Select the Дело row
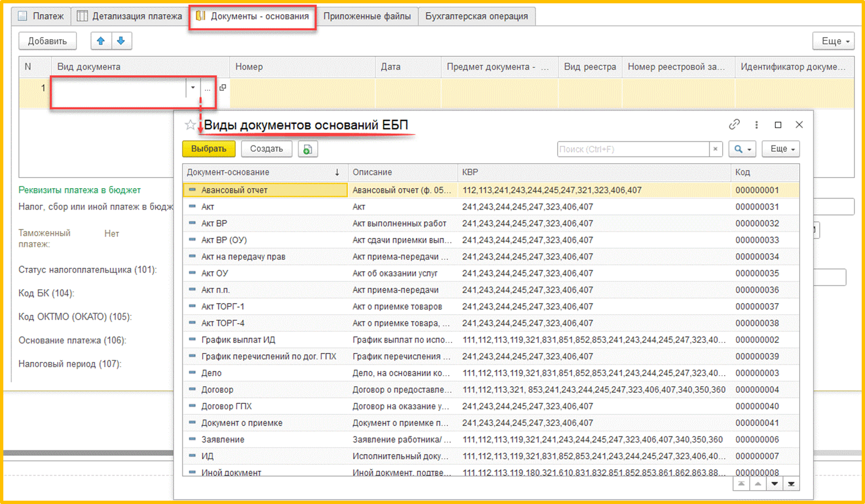 coord(491,373)
